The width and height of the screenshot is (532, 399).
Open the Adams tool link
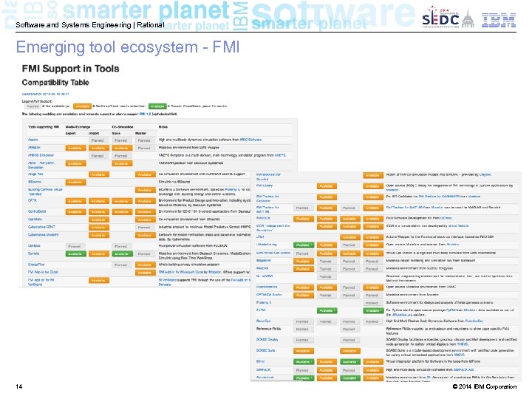33,140
